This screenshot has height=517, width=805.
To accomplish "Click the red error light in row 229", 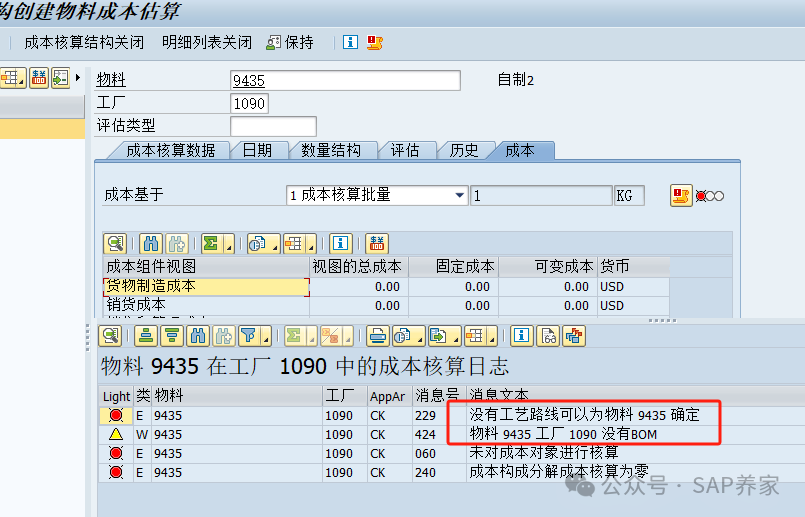I will pyautogui.click(x=116, y=415).
